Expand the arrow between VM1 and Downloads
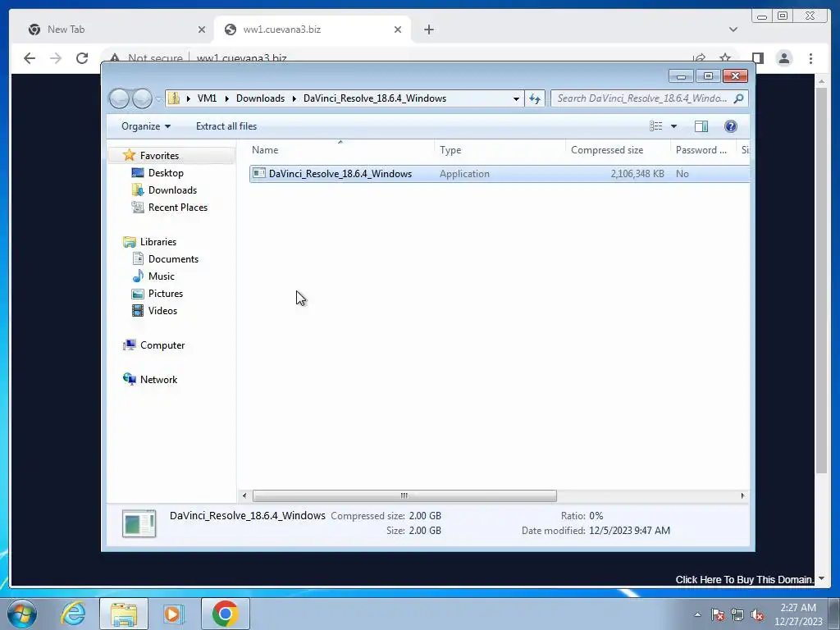The height and width of the screenshot is (630, 840). [226, 98]
